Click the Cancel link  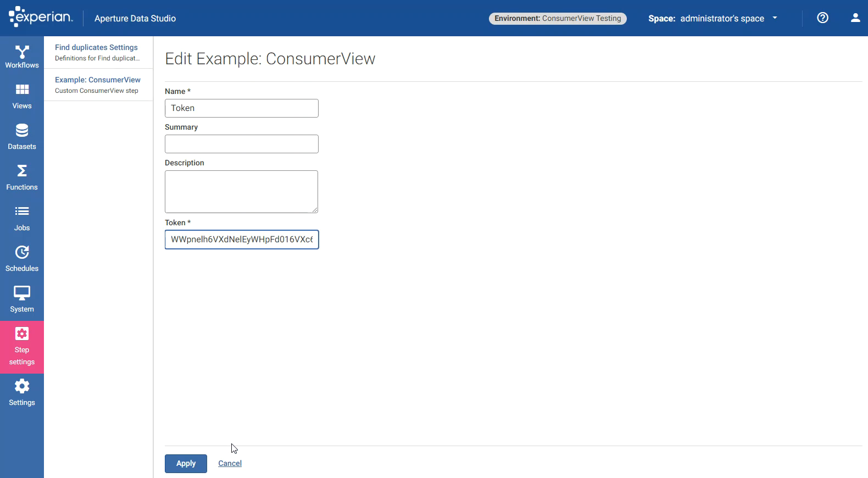point(230,464)
